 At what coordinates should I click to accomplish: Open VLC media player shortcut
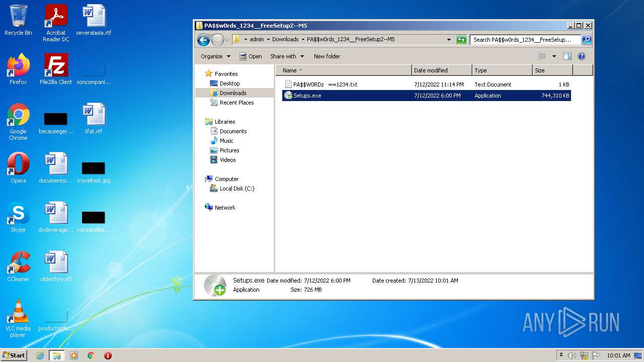18,319
